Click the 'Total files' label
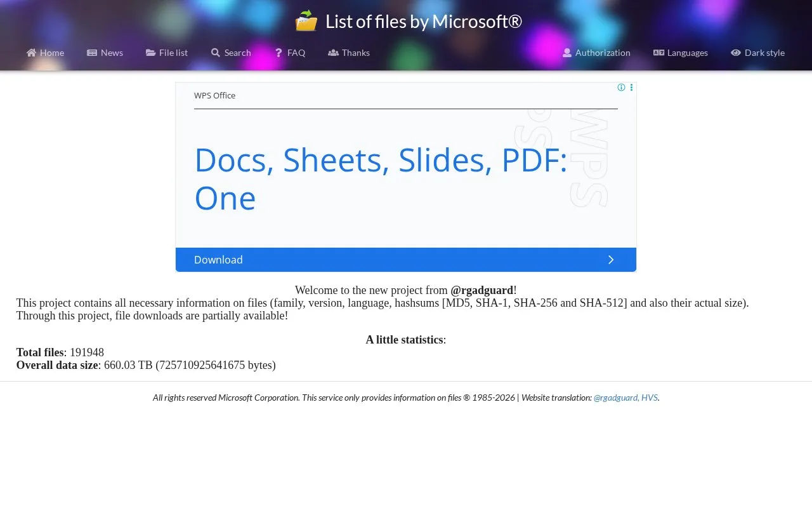Viewport: 812px width, 508px height. [40, 352]
